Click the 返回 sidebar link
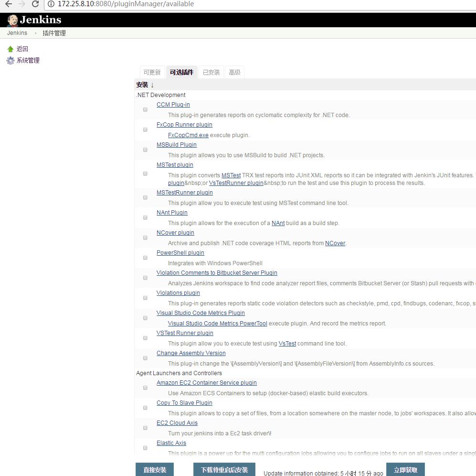 click(x=22, y=49)
